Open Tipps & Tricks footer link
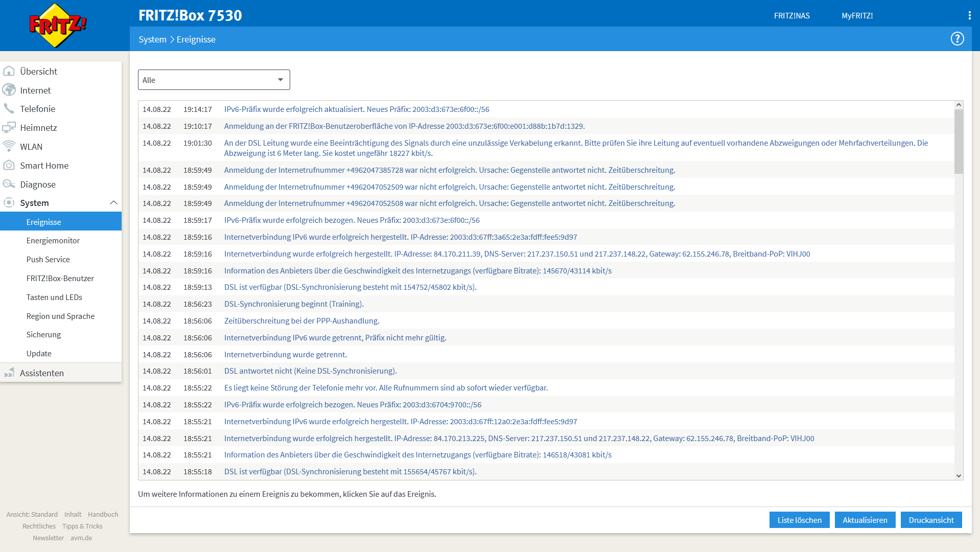The image size is (980, 552). point(82,526)
